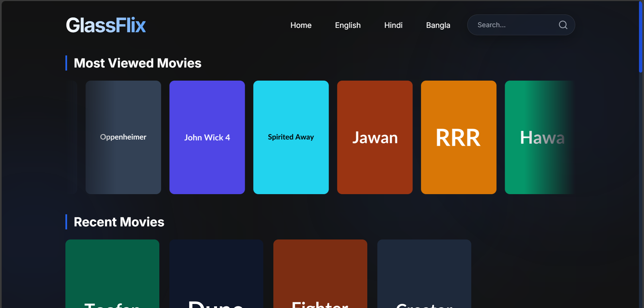The image size is (644, 308).
Task: Open the Toofan card in Recent Movies
Action: click(112, 274)
